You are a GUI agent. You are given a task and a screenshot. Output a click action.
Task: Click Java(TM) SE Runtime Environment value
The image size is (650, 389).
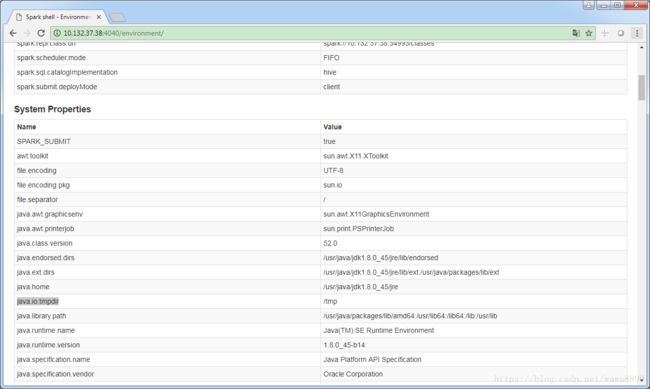[378, 330]
